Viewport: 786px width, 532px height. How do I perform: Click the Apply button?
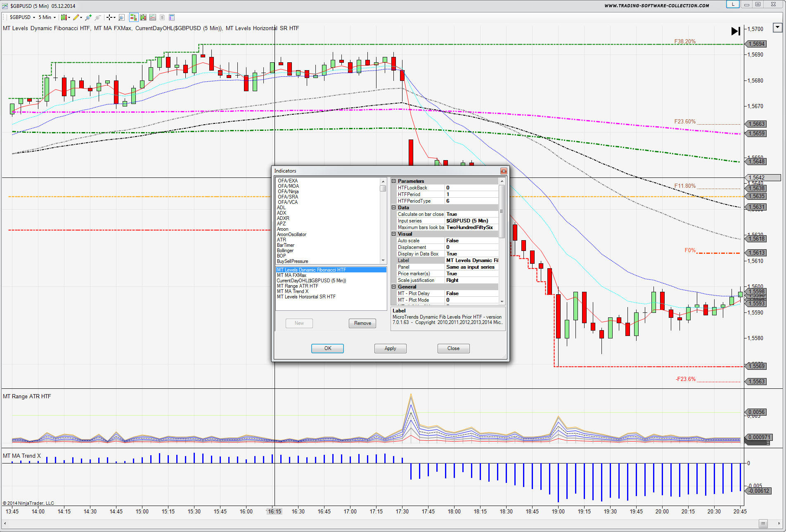(390, 348)
